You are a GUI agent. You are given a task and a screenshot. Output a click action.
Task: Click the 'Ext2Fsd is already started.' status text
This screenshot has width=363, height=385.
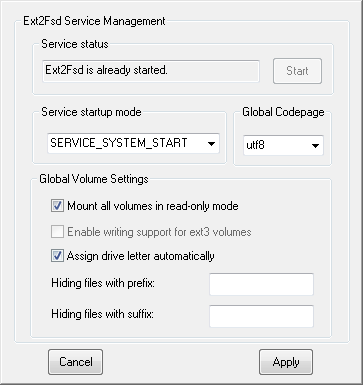pos(106,70)
